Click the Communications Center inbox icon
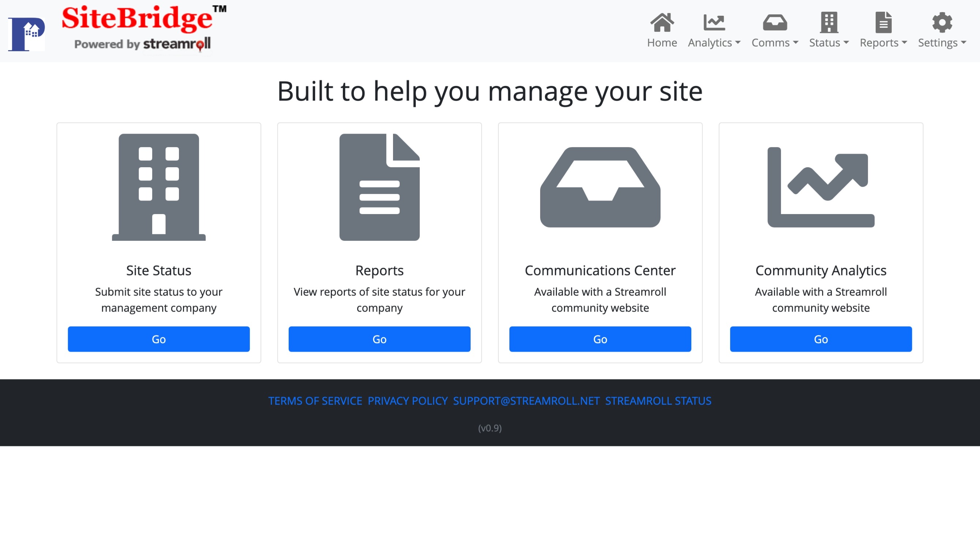The width and height of the screenshot is (980, 551). (x=600, y=187)
